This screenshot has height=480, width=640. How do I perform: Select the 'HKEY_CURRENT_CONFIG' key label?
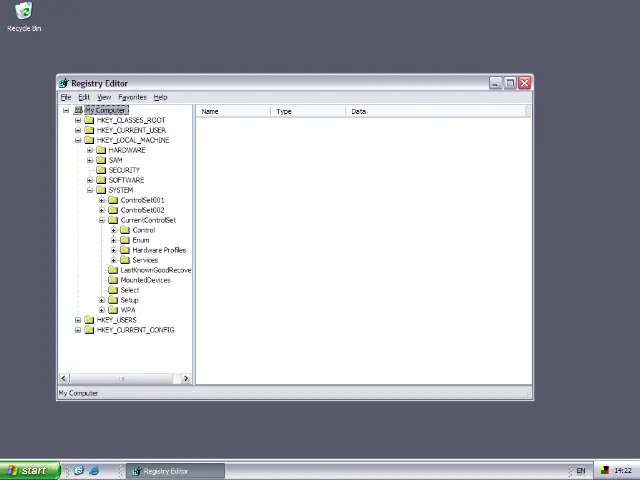[x=135, y=330]
